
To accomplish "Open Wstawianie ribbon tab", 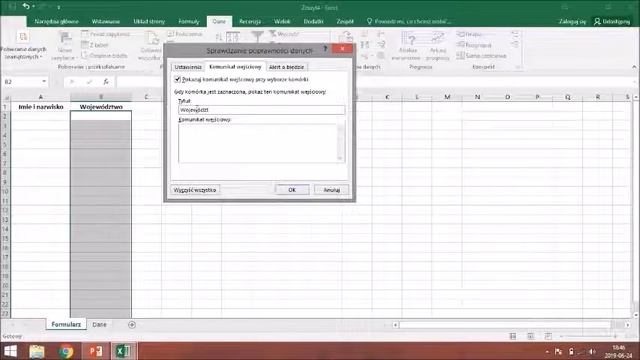I will (x=106, y=21).
